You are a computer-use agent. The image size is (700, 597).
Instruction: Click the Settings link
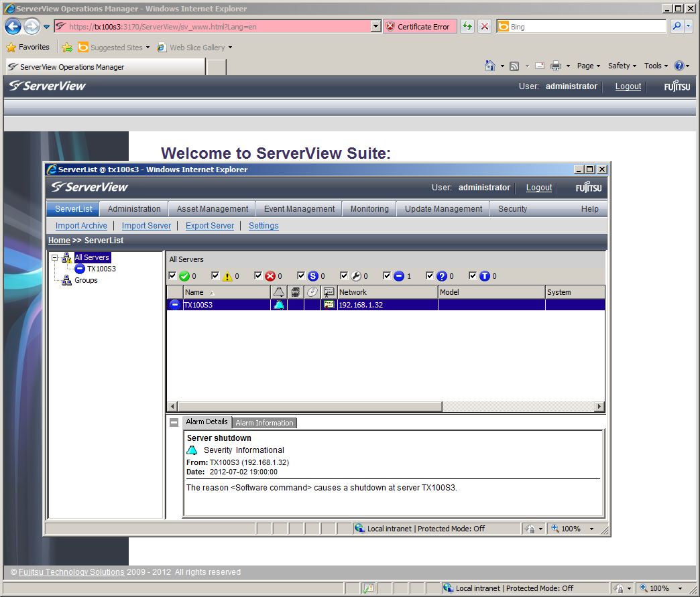[x=264, y=226]
